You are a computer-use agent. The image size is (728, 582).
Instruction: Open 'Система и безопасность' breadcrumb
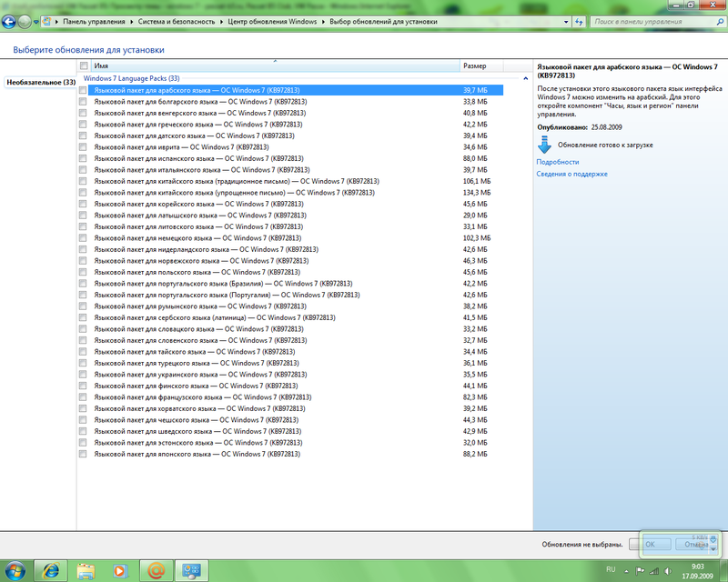click(x=177, y=21)
